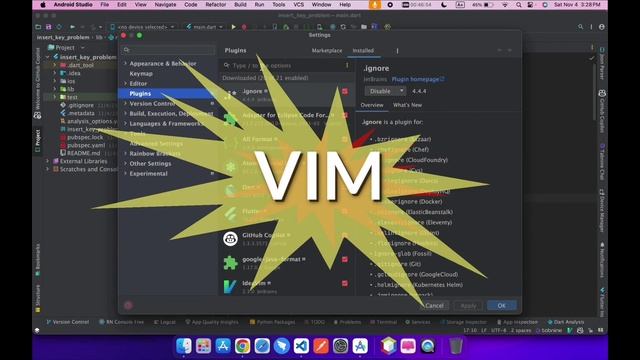
Task: Click the red Debug bug icon
Action: click(x=244, y=27)
